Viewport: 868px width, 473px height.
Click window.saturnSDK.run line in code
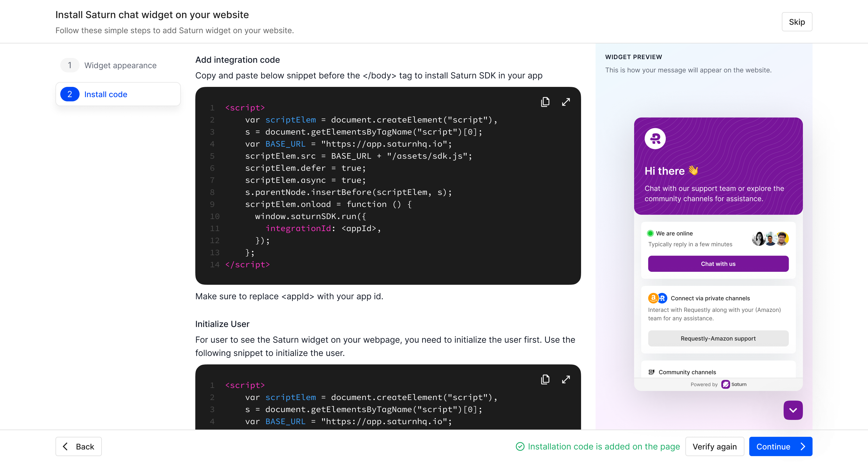[310, 216]
